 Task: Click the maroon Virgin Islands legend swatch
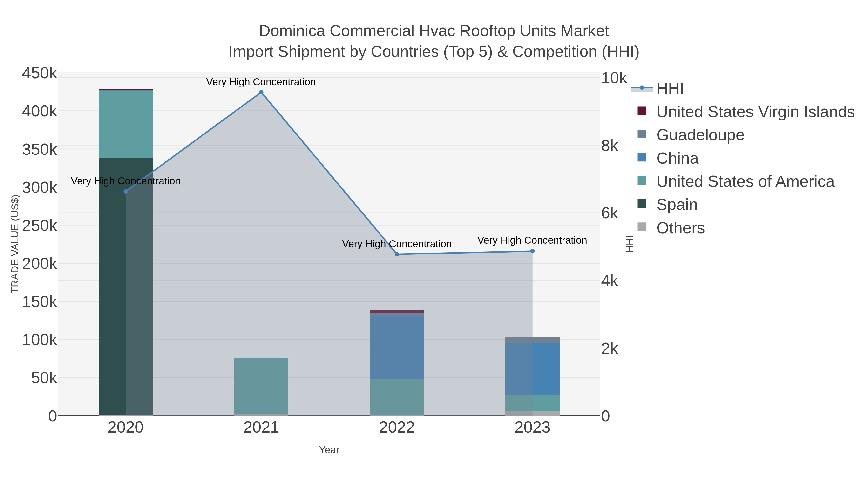pos(642,111)
